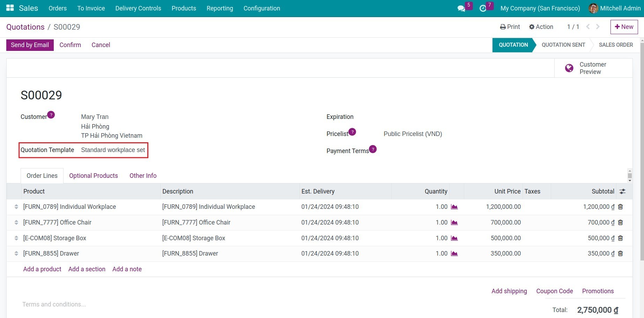
Task: Click Add a note link
Action: [127, 269]
